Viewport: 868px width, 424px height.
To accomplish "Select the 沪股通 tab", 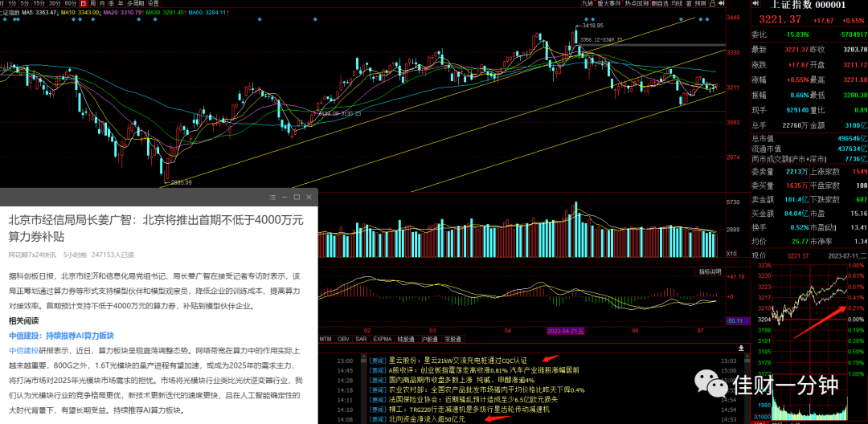I will (x=429, y=339).
